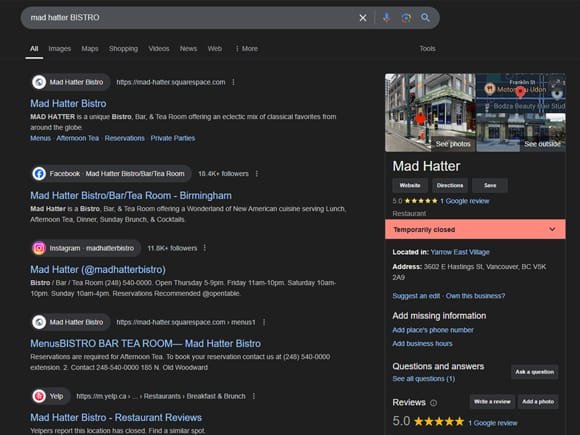
Task: Open search by image lens icon
Action: 406,18
